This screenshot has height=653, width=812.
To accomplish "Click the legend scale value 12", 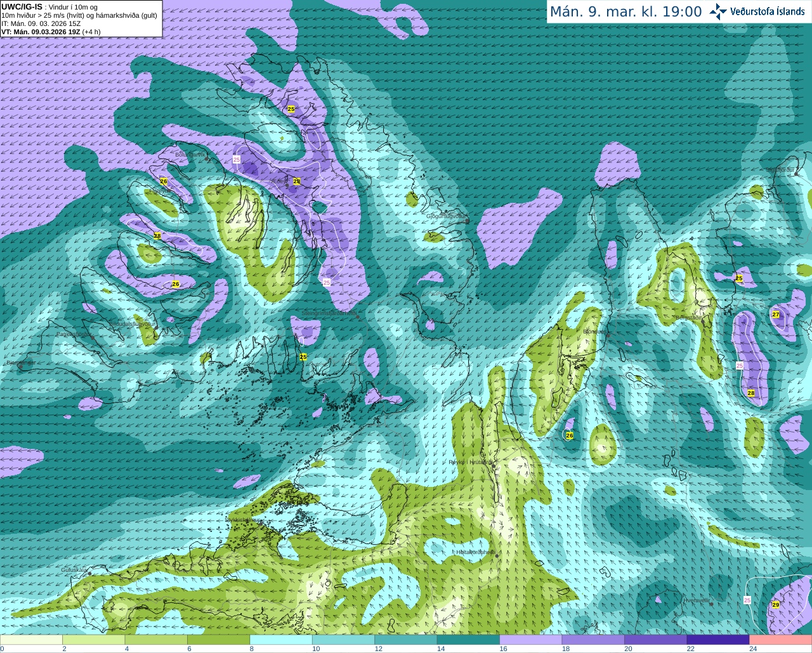I will (379, 649).
